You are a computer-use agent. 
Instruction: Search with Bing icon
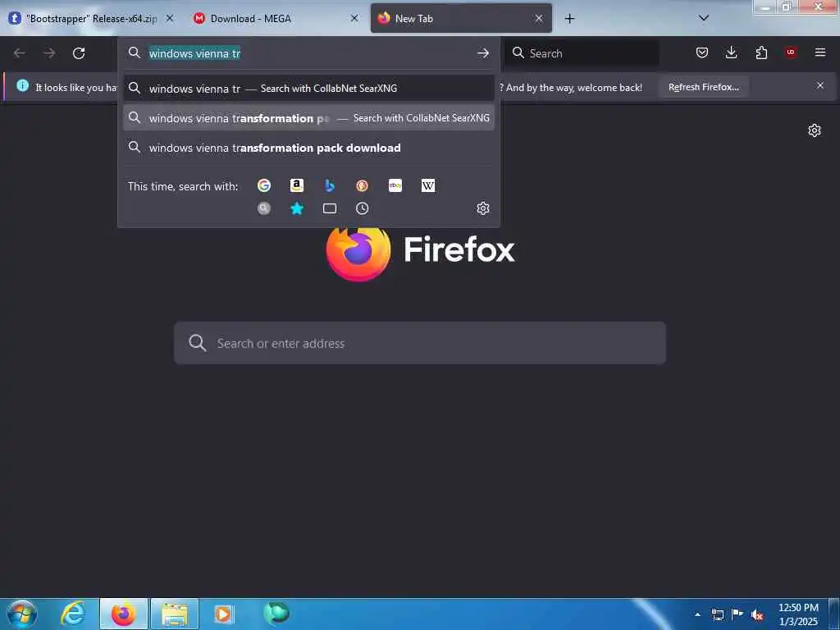pos(330,185)
